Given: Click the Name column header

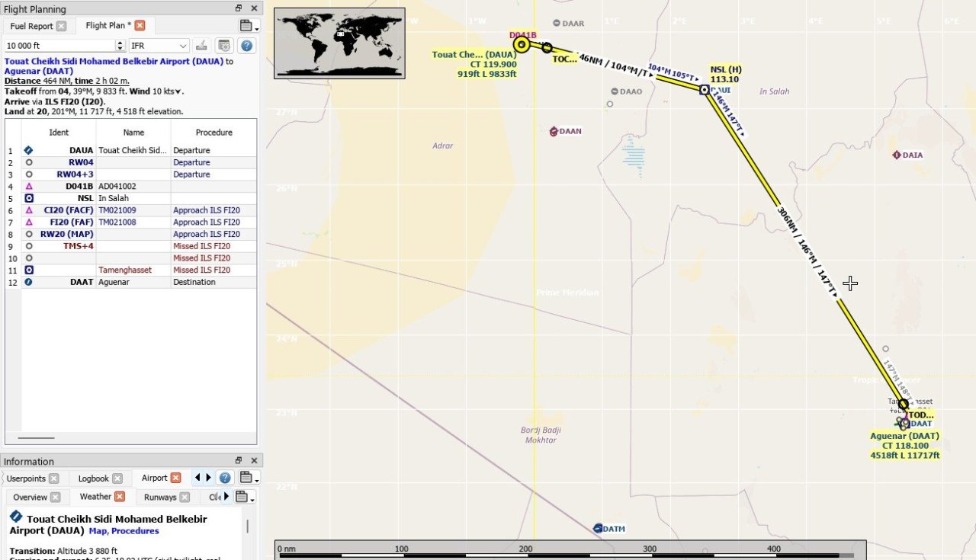Looking at the screenshot, I should 133,133.
